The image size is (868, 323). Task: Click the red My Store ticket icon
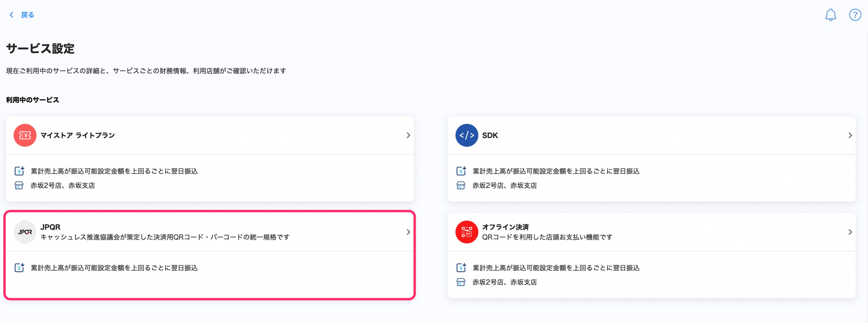pos(25,135)
